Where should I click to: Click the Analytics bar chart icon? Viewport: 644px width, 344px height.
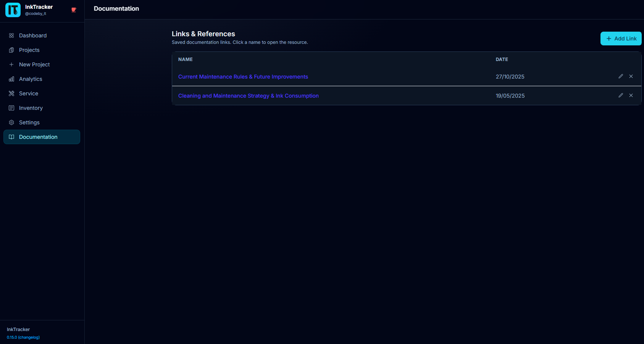click(x=11, y=79)
